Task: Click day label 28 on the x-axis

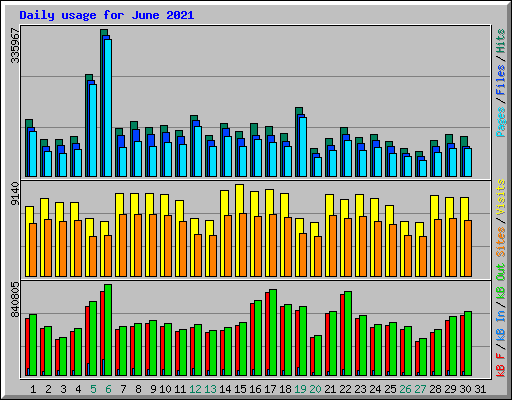Action: 435,389
